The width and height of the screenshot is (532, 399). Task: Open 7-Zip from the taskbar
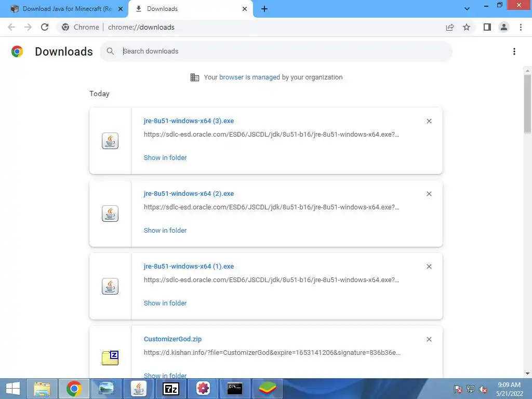170,389
